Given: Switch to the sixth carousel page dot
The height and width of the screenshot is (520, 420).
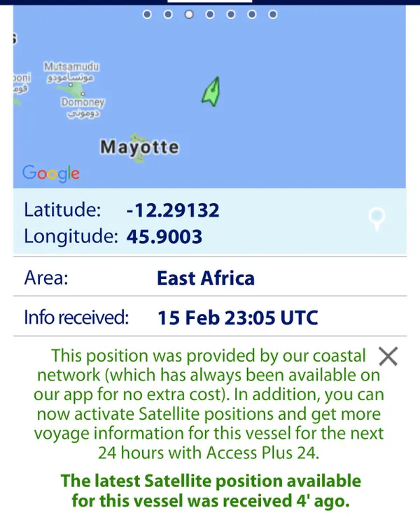Looking at the screenshot, I should pos(252,15).
